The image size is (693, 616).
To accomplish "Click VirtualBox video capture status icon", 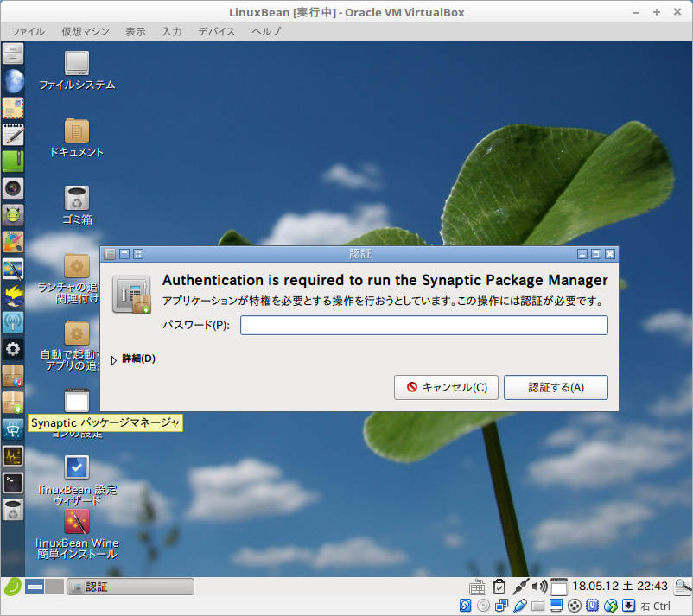I will click(x=574, y=606).
